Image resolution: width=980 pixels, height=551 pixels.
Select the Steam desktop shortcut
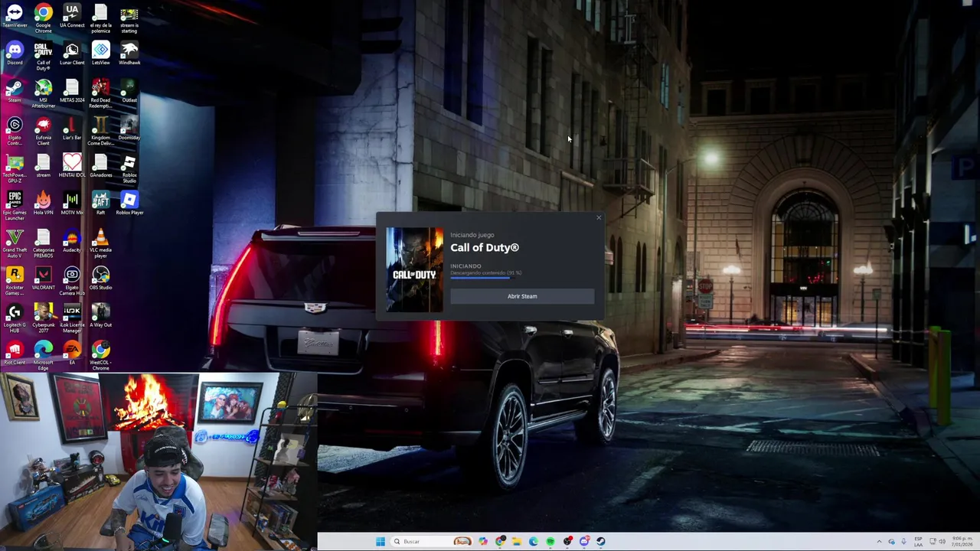click(x=15, y=92)
